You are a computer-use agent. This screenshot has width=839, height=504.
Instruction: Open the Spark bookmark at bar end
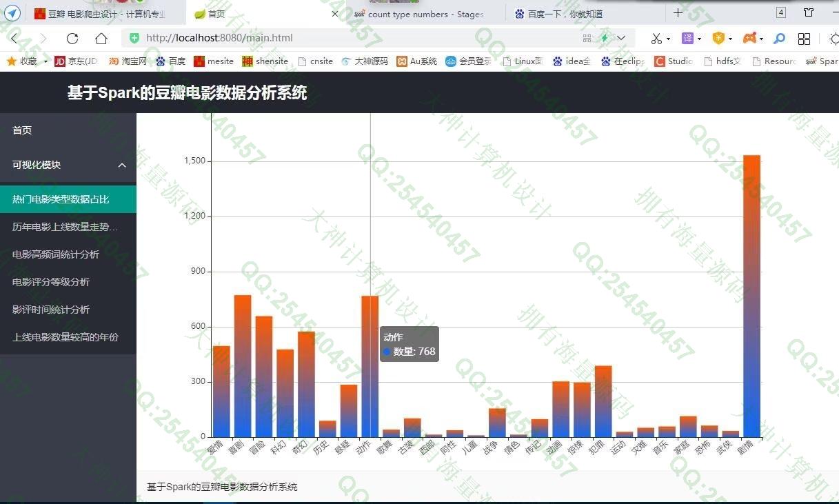point(822,61)
